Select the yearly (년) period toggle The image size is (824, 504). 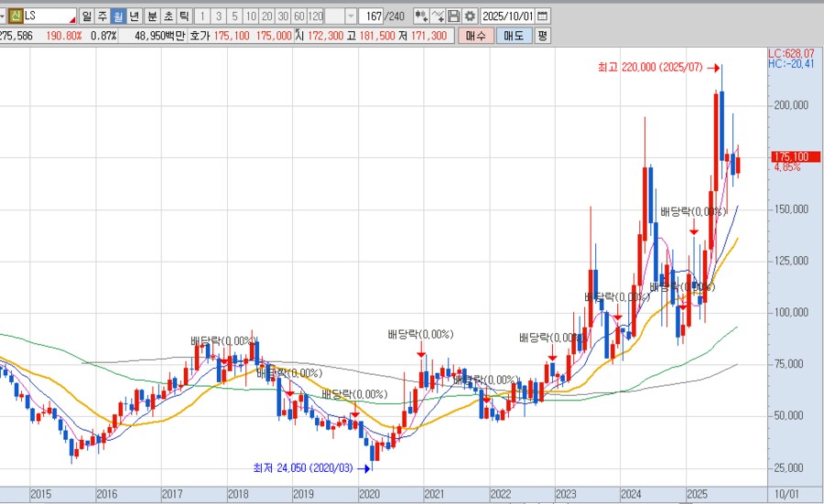tap(135, 16)
